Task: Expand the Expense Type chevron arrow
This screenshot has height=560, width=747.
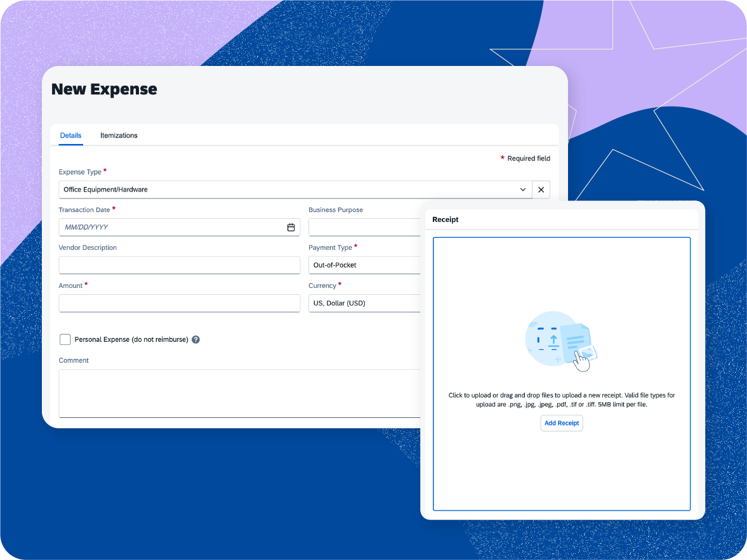Action: click(x=523, y=190)
